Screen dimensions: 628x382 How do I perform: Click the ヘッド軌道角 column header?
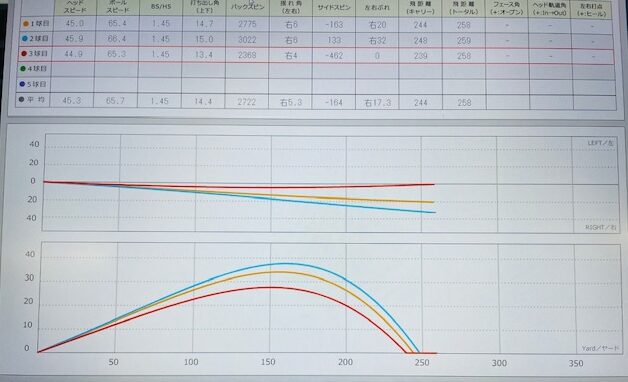pyautogui.click(x=550, y=9)
